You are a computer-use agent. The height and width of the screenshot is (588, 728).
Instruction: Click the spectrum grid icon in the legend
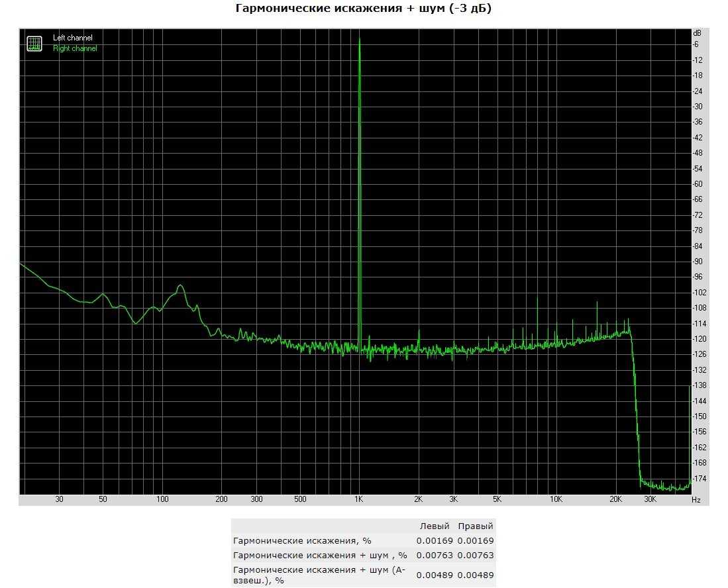pos(34,44)
